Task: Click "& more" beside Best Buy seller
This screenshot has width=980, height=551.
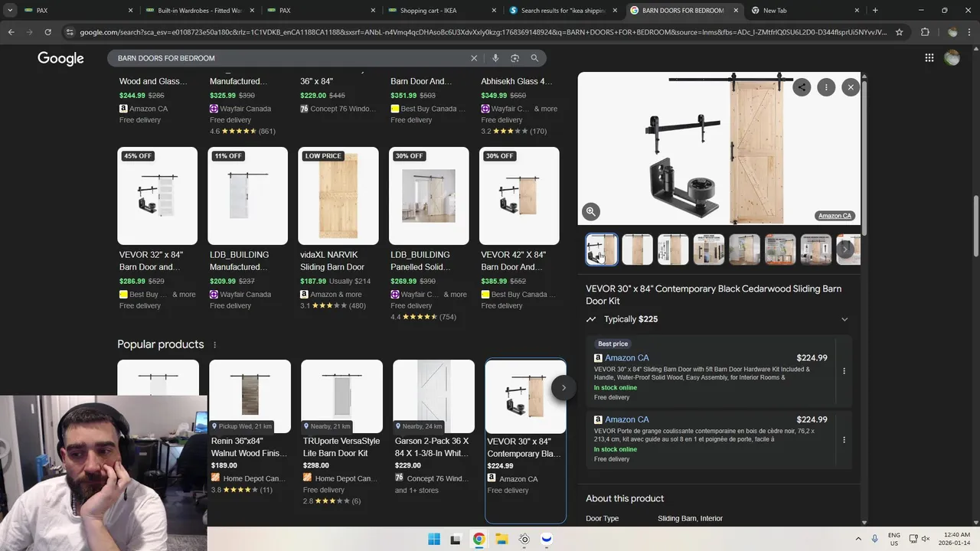Action: tap(184, 295)
